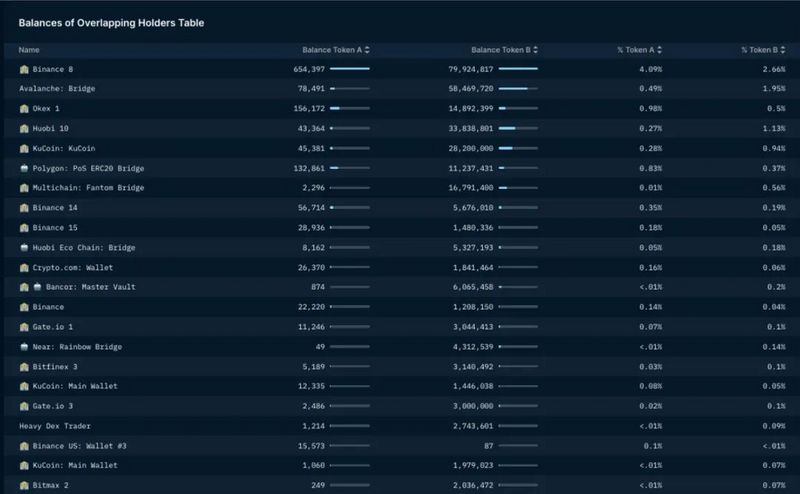Click the icon beside Huobi 10
This screenshot has width=800, height=494.
point(24,128)
